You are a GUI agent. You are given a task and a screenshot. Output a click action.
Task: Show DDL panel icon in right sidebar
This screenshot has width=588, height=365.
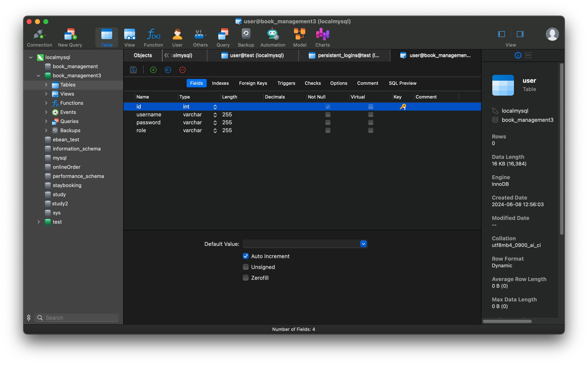point(528,55)
